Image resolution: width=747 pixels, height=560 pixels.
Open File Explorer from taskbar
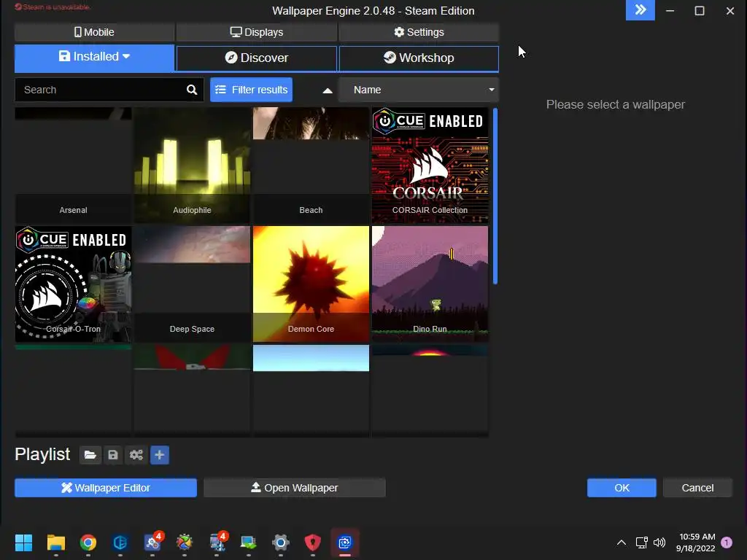pyautogui.click(x=55, y=542)
